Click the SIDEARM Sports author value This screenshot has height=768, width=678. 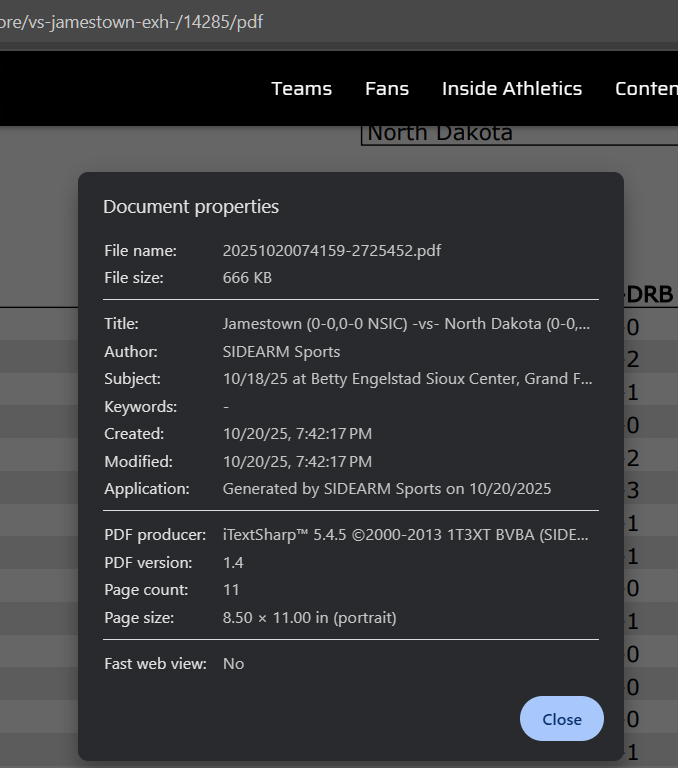tap(281, 352)
